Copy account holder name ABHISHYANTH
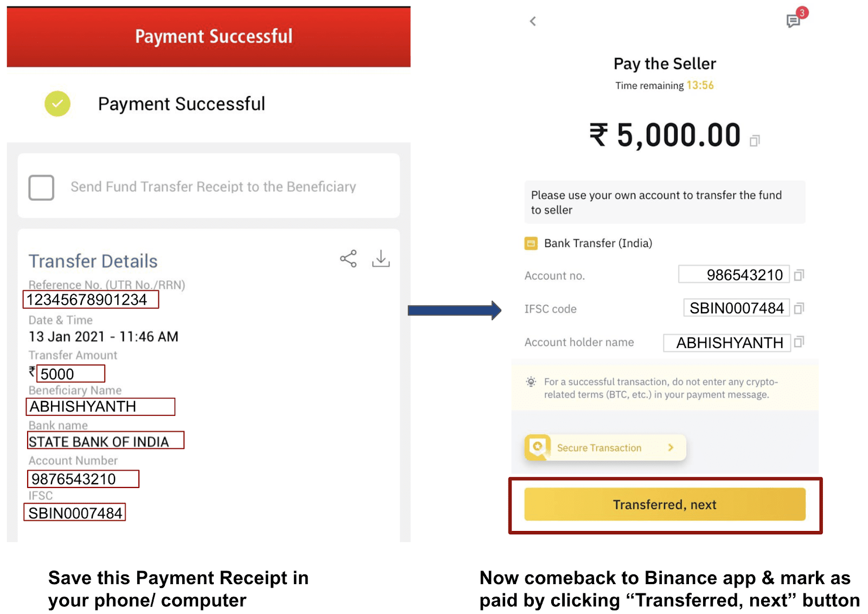Screen dimensions: 868x614 pos(799,342)
